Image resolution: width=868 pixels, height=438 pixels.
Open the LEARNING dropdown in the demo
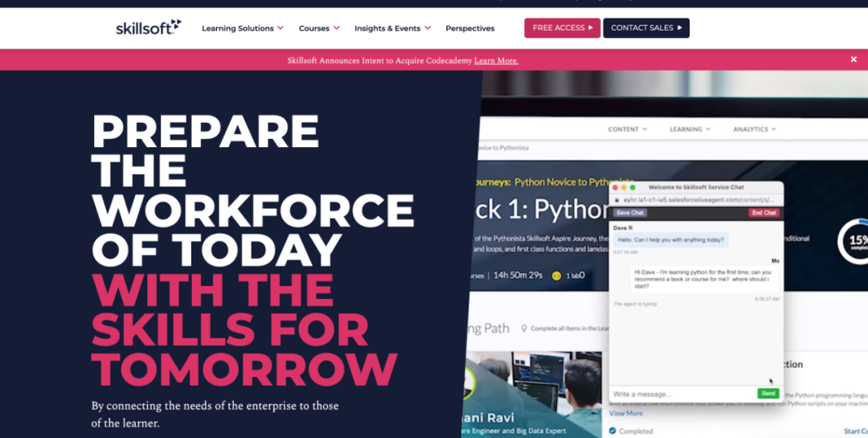tap(690, 129)
